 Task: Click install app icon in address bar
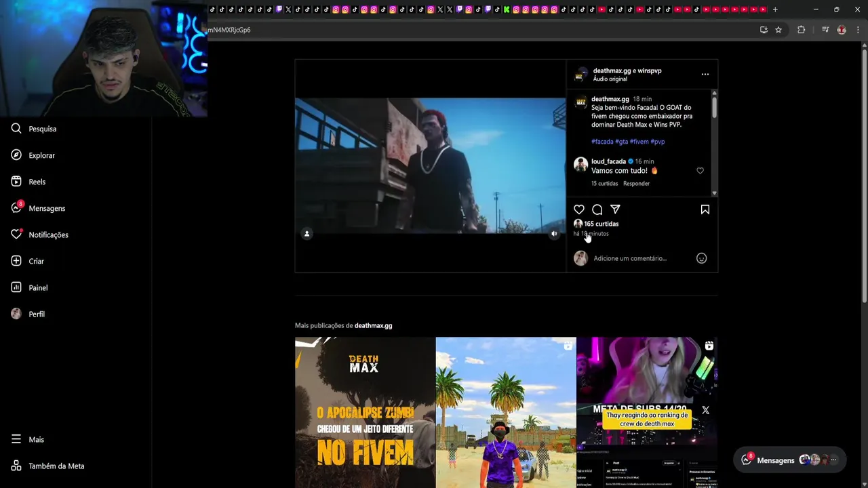click(x=764, y=30)
